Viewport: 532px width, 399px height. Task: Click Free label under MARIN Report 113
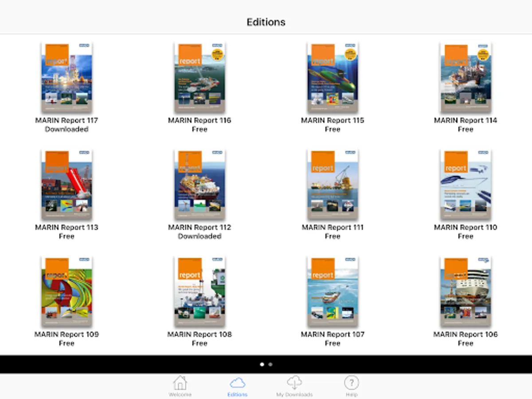(66, 236)
